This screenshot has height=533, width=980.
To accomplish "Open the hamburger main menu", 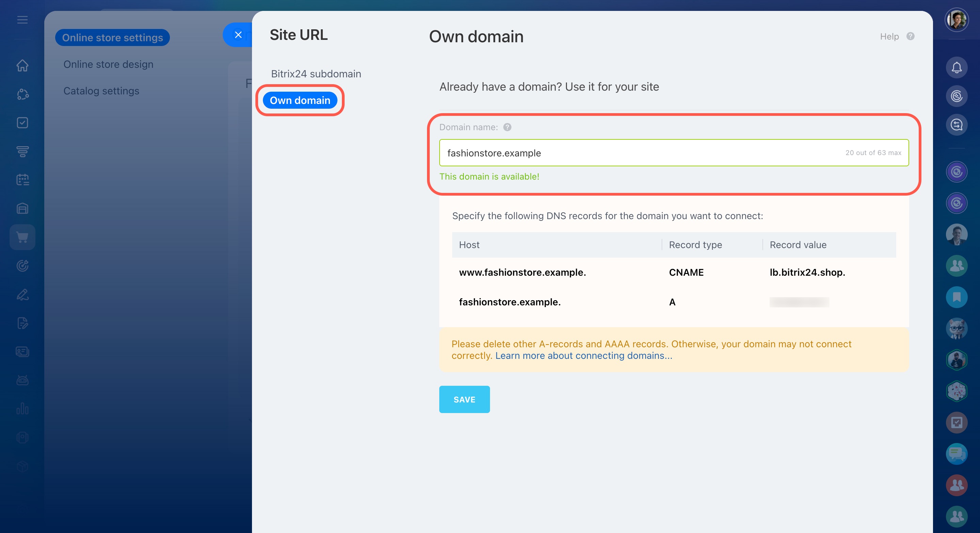I will tap(22, 20).
